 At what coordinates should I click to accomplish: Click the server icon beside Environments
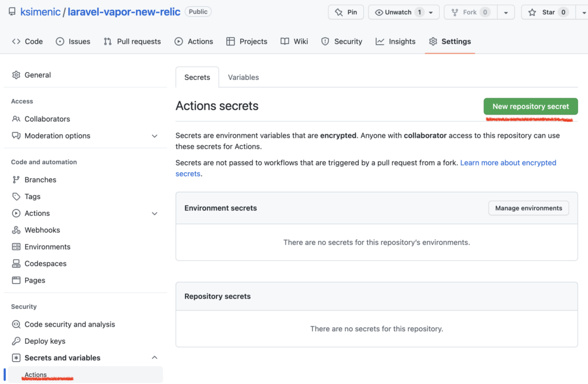[x=16, y=247]
